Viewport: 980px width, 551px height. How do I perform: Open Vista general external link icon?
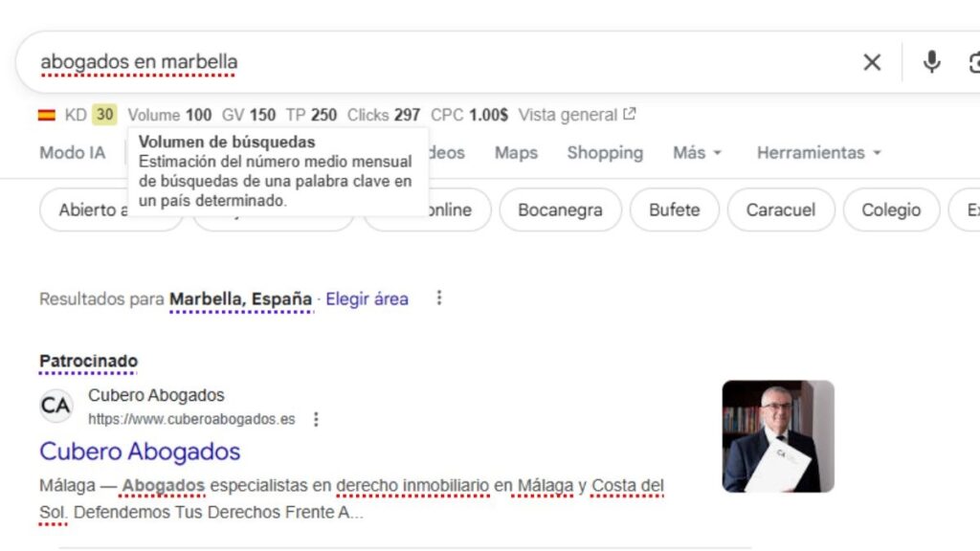pyautogui.click(x=630, y=115)
